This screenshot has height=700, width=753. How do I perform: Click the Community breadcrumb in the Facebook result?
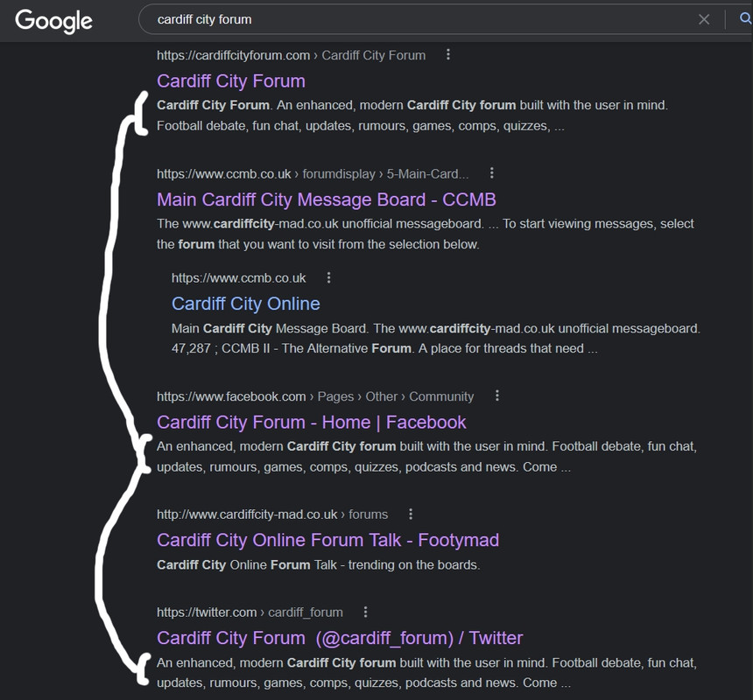(x=443, y=395)
